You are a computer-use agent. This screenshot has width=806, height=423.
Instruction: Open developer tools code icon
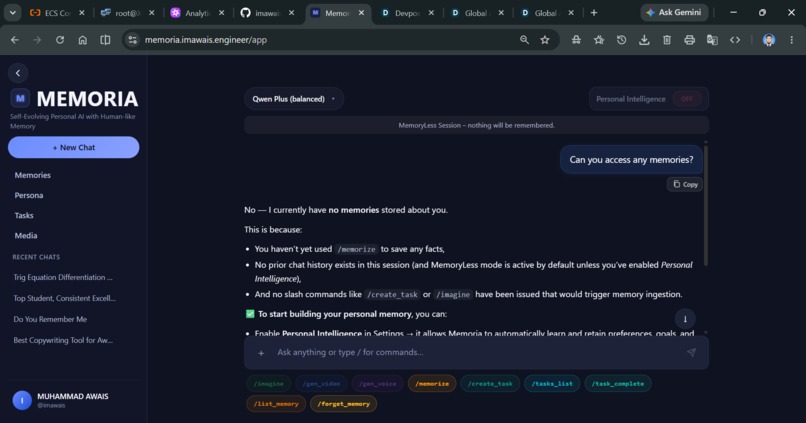[735, 40]
